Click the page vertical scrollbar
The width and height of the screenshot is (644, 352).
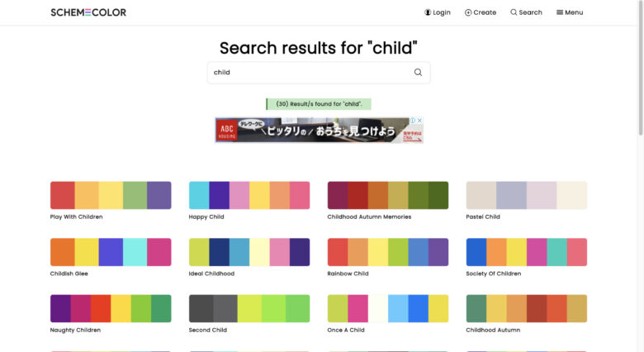[x=641, y=176]
